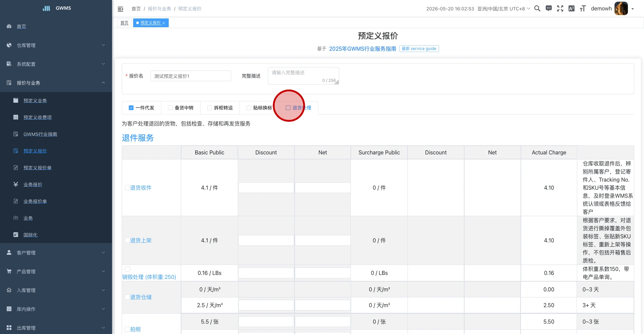
Task: Enable the 退货收件 row checkbox
Action: pyautogui.click(x=127, y=188)
